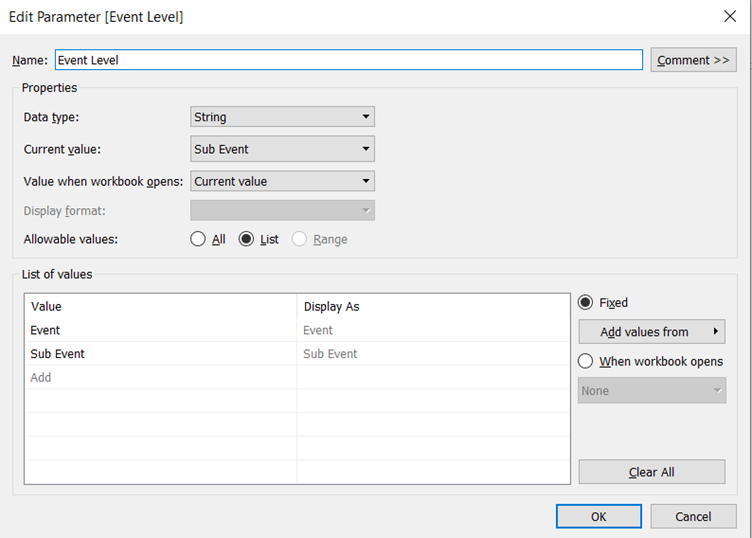Confirm with the OK button
Viewport: 752px width, 538px height.
click(598, 516)
